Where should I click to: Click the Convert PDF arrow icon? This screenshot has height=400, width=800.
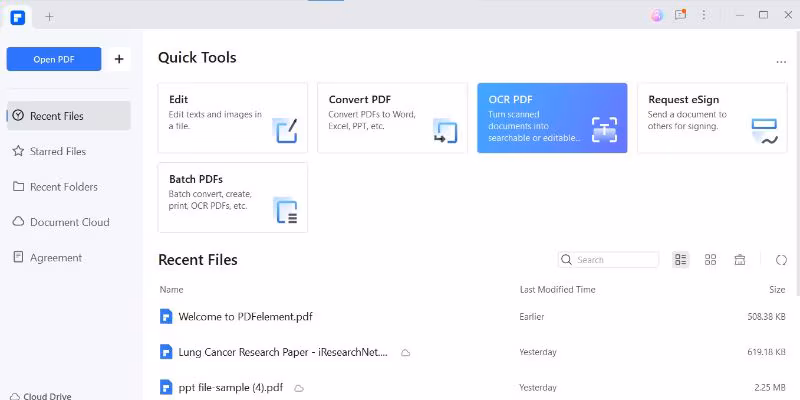445,131
